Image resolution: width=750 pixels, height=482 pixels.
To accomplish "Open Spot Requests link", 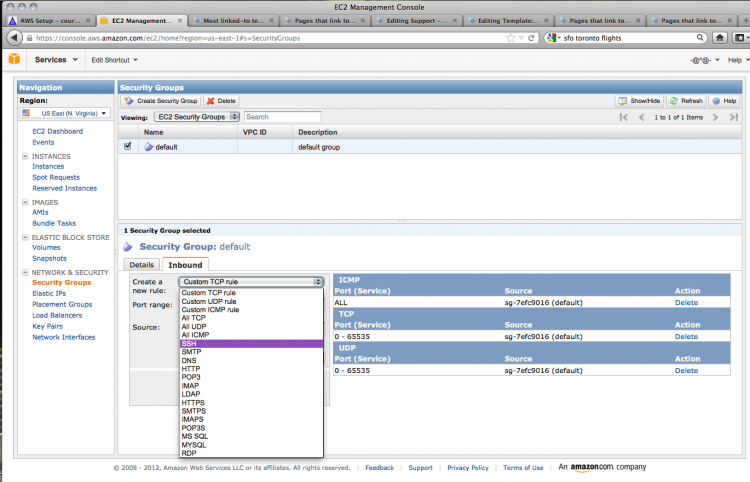I will [x=56, y=177].
